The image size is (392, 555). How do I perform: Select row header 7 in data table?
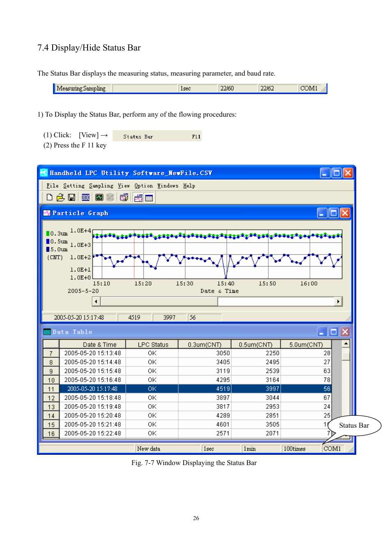pyautogui.click(x=51, y=353)
